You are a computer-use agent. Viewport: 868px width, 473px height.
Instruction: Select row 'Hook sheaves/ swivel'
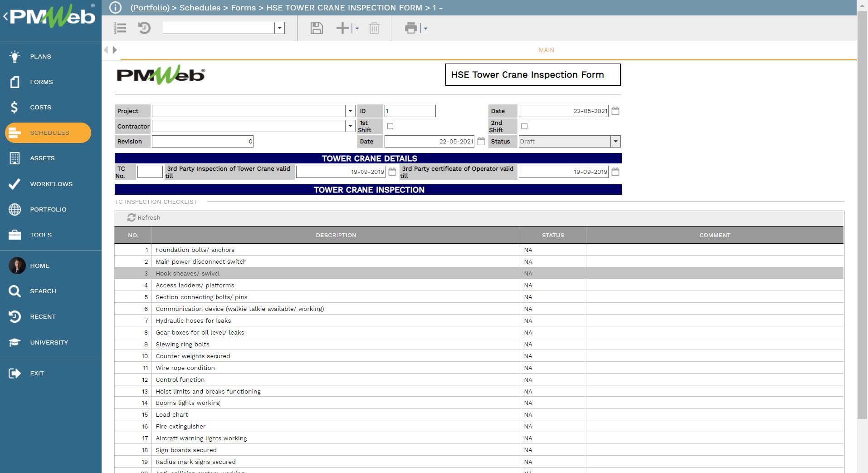click(x=479, y=273)
